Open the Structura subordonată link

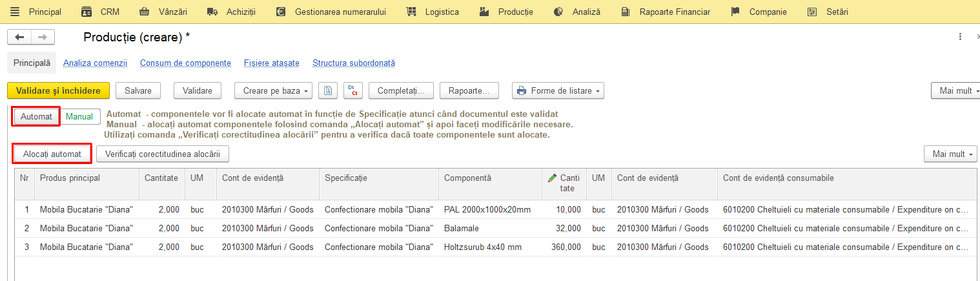[354, 63]
